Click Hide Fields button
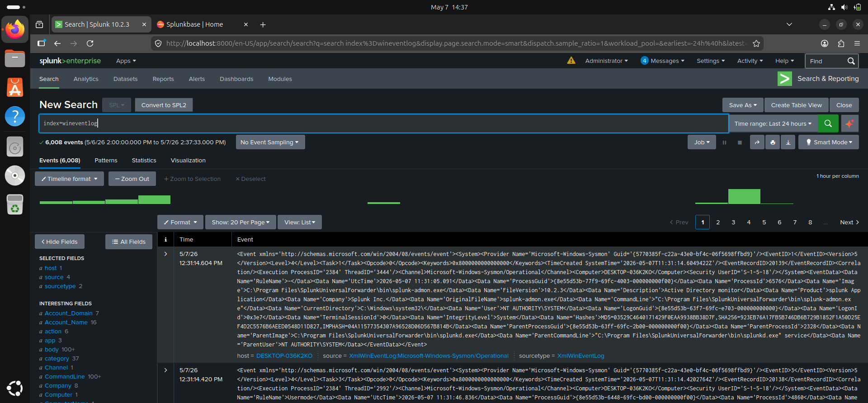Screen dimensions: 868x403 [60, 242]
